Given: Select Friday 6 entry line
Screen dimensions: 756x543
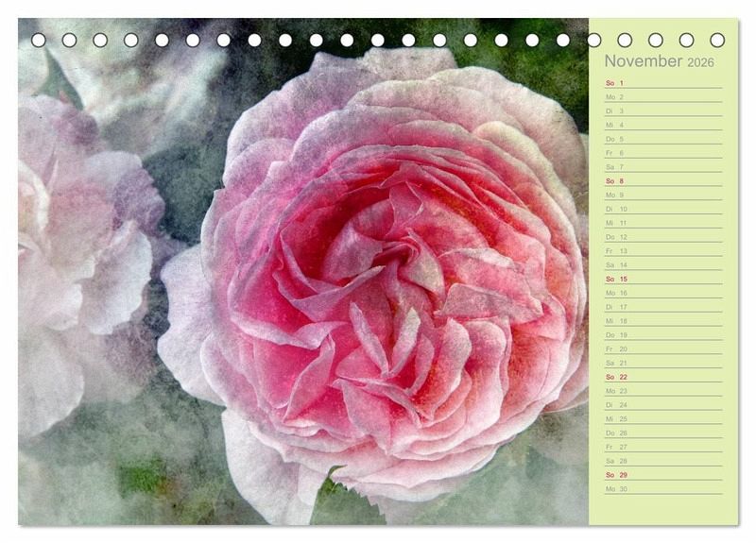Looking at the screenshot, I should click(662, 153).
